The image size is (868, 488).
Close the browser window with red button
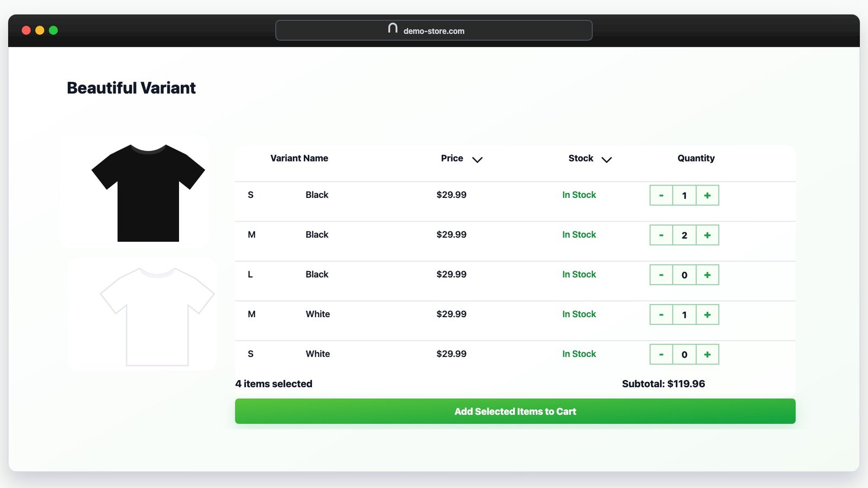point(26,30)
